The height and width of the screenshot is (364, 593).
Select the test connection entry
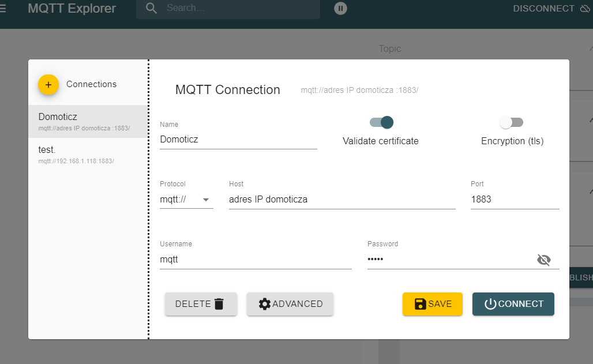tap(88, 155)
